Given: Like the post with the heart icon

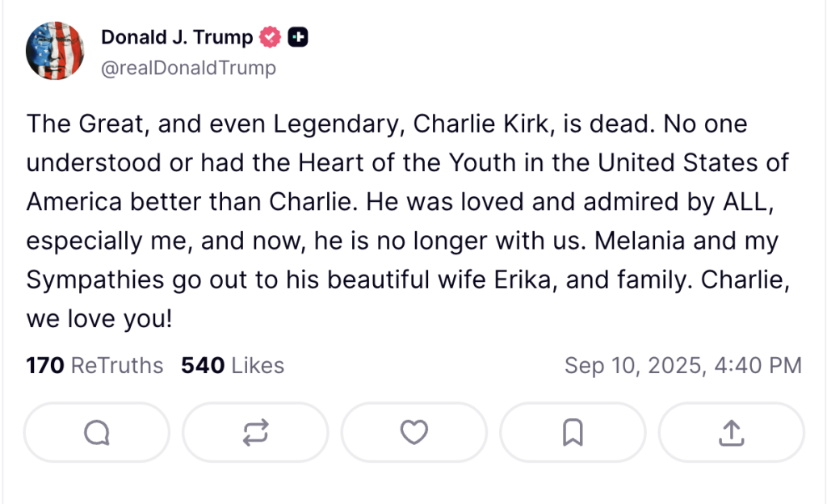Looking at the screenshot, I should (414, 432).
